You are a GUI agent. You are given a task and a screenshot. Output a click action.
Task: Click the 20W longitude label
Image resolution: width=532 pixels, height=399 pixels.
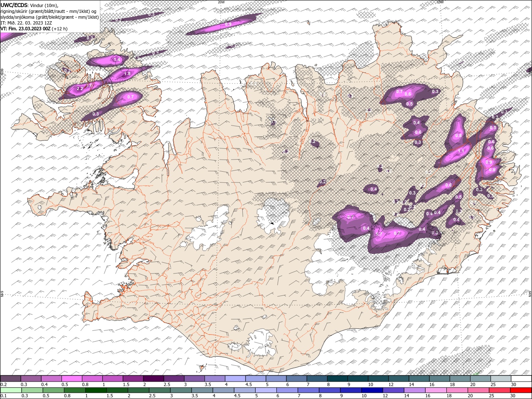221,2
